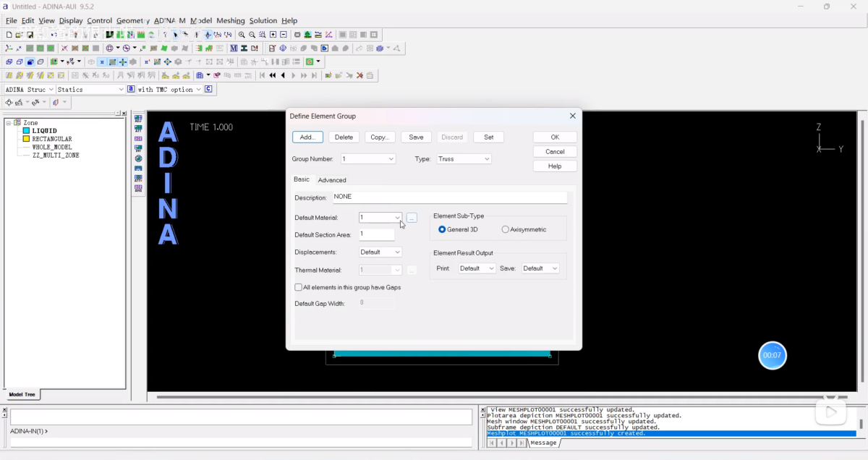Open the File menu
Image resolution: width=868 pixels, height=460 pixels.
[11, 20]
